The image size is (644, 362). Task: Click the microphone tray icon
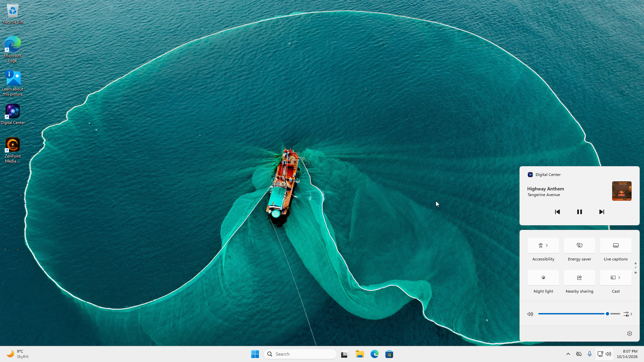590,354
